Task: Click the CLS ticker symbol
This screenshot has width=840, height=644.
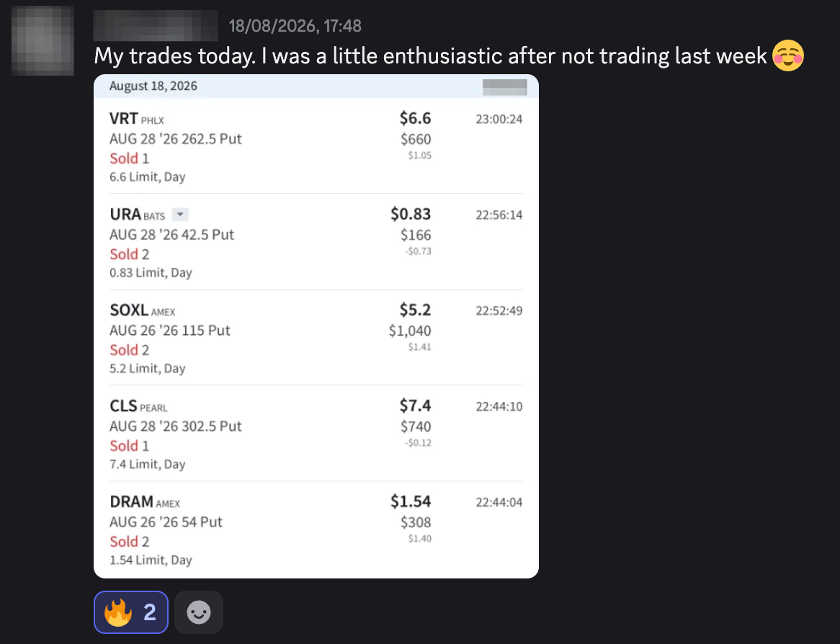Action: tap(123, 406)
